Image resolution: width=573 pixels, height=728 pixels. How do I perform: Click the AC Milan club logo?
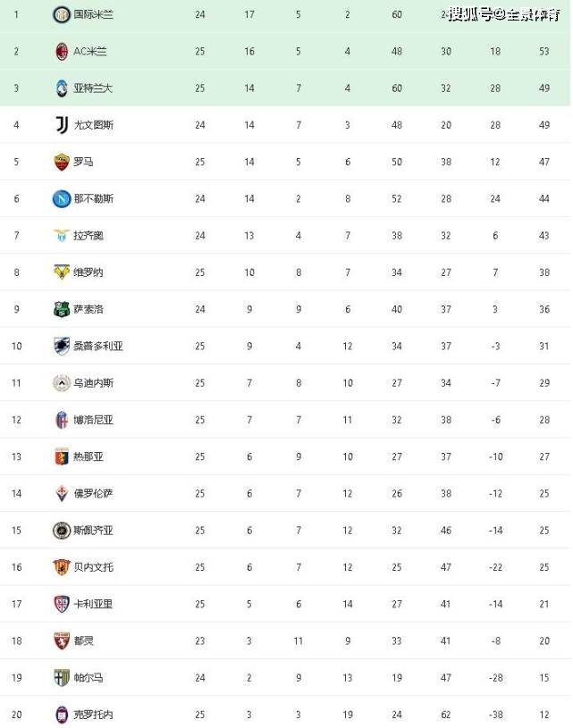62,52
